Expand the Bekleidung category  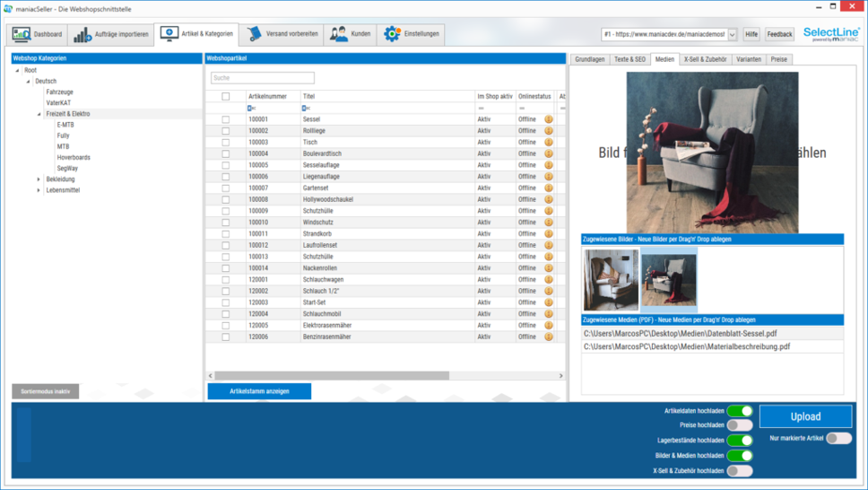pyautogui.click(x=39, y=179)
